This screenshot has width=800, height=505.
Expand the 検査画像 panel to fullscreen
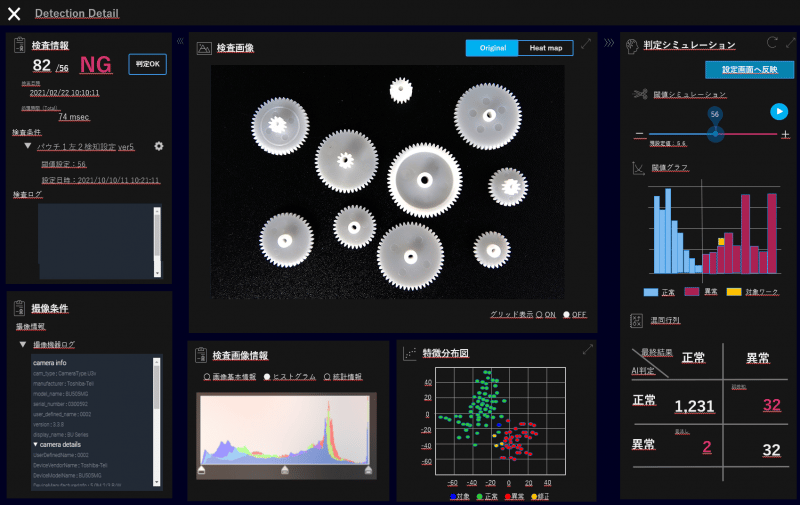click(586, 44)
